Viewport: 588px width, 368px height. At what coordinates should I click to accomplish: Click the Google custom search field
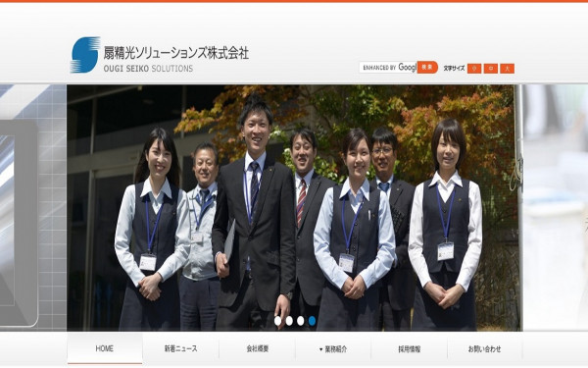click(388, 67)
